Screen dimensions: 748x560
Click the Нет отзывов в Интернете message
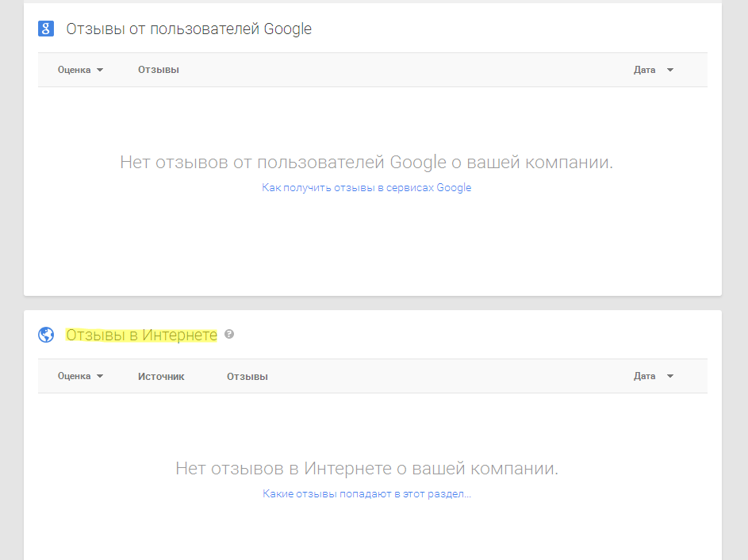click(x=366, y=468)
